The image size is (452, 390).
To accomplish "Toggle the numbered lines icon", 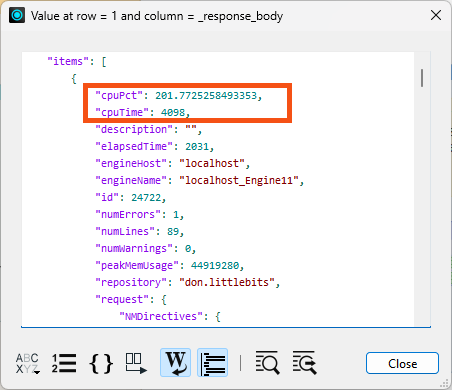I will click(64, 363).
